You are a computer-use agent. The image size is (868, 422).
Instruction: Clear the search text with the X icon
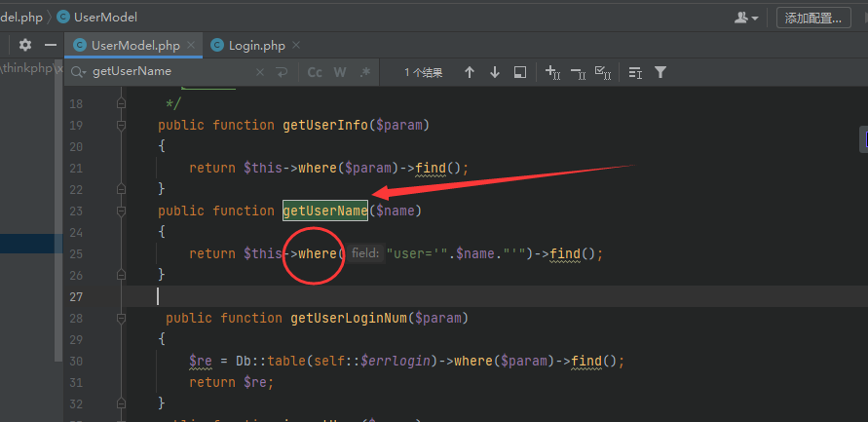pos(260,72)
